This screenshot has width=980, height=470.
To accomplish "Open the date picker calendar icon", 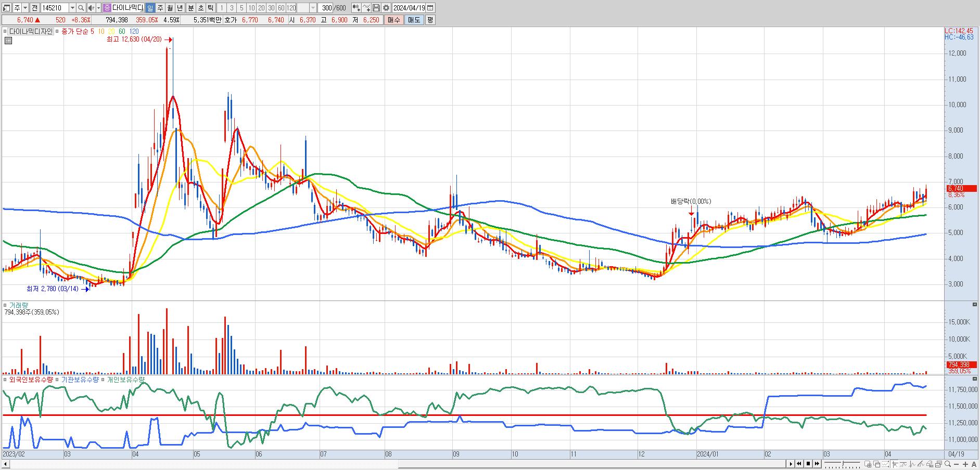I will [430, 8].
